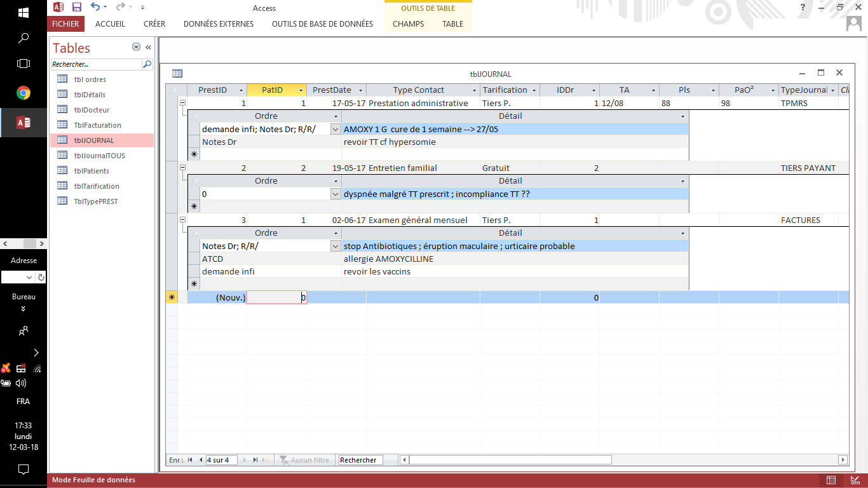Click the 'TIERS PAYANT' cell
This screenshot has height=488, width=868.
[808, 168]
